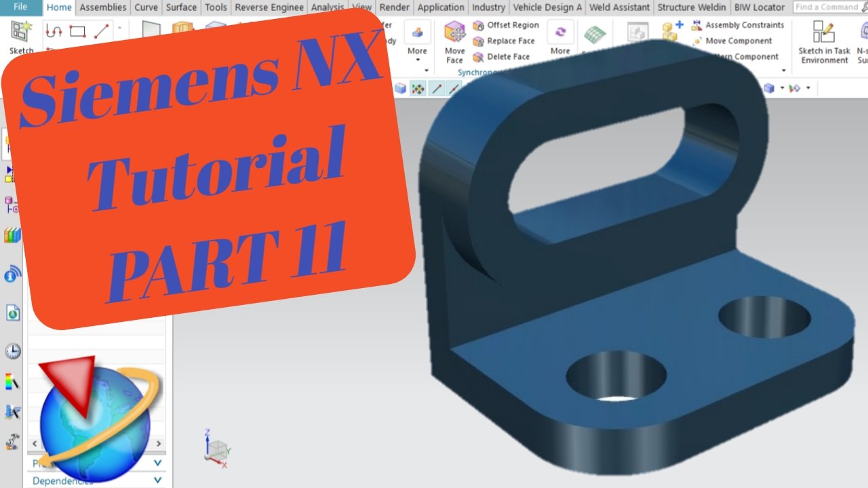
Task: Open the HD3D info sidebar icon
Action: [12, 274]
